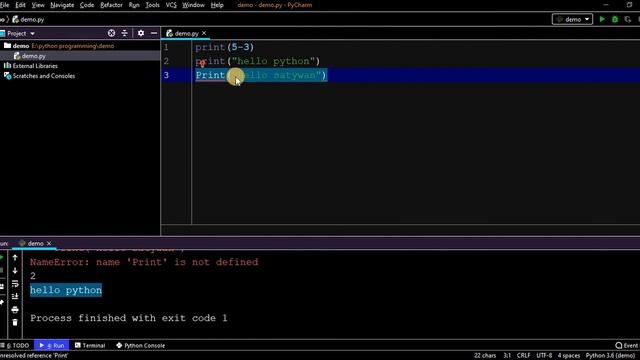Screen dimensions: 640x360
Task: Close the demo tab in Run panel
Action: [x=49, y=243]
